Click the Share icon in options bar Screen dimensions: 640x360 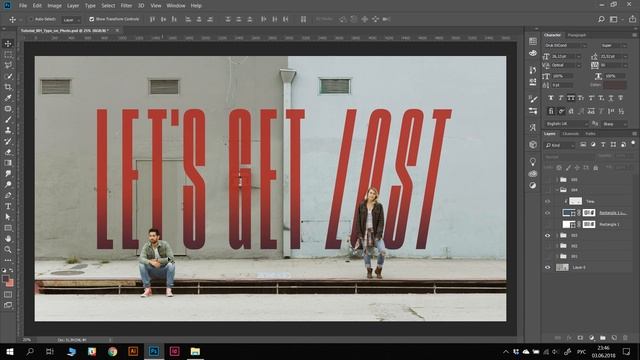tap(632, 19)
